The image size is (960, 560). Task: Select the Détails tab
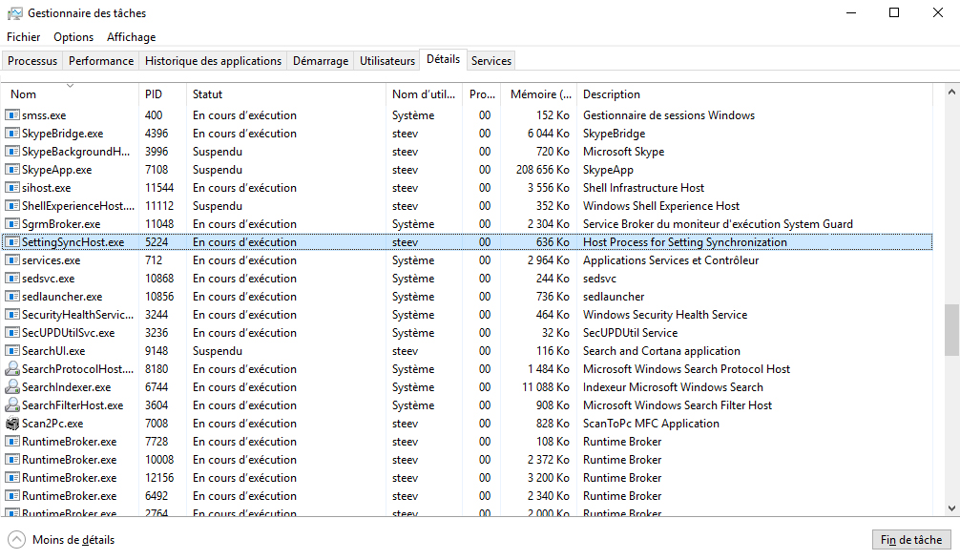point(444,59)
